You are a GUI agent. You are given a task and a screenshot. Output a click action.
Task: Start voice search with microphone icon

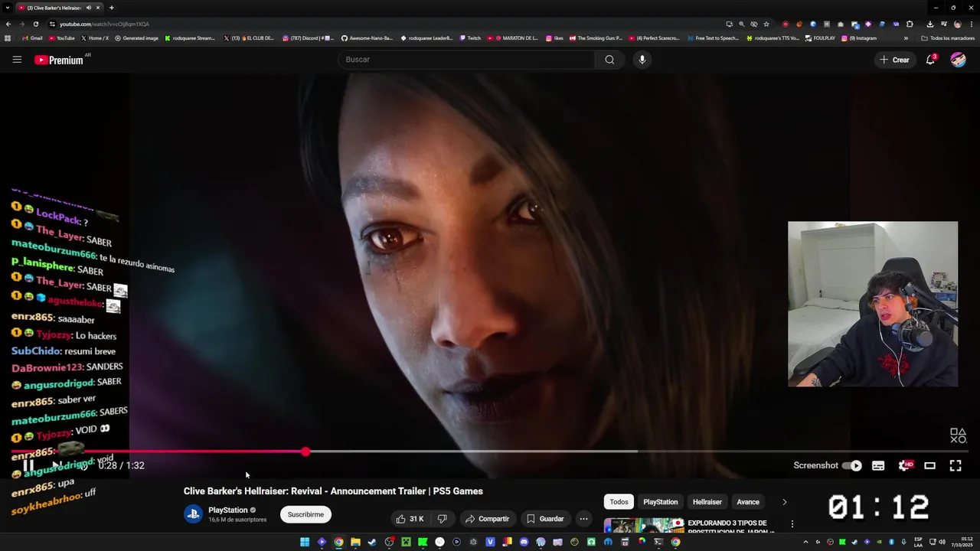tap(642, 60)
